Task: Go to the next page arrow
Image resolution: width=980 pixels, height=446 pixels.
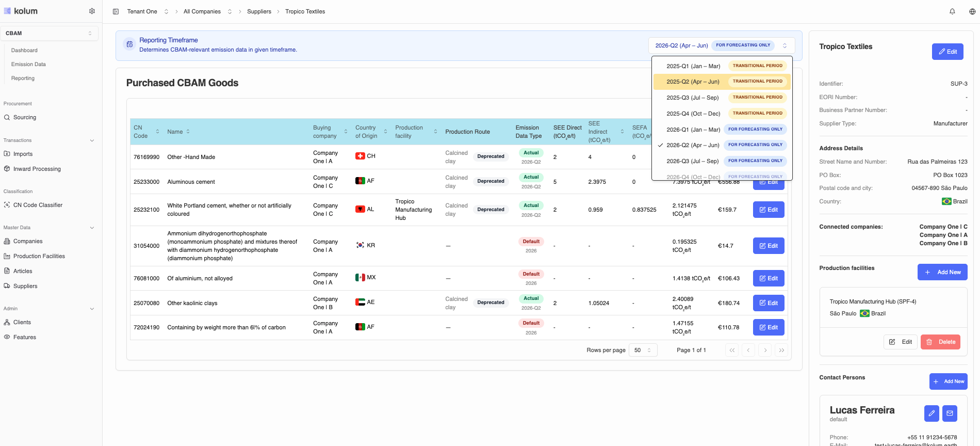Action: tap(765, 350)
